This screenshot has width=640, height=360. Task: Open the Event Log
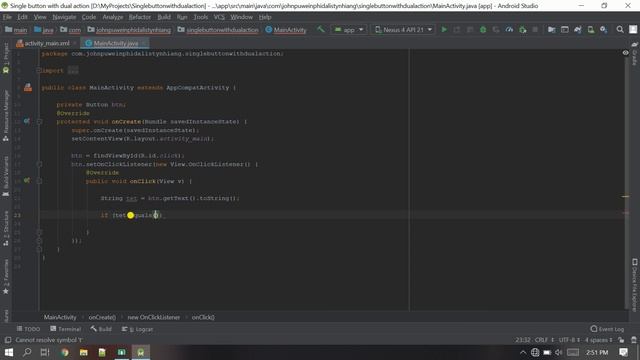607,329
